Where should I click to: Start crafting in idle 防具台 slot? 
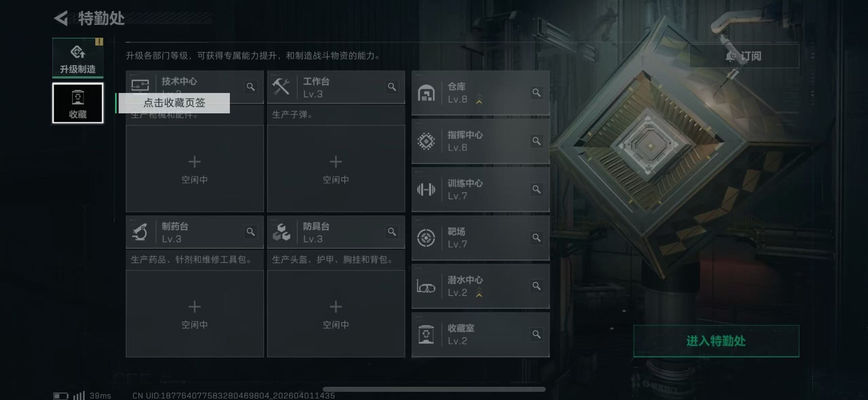(336, 313)
